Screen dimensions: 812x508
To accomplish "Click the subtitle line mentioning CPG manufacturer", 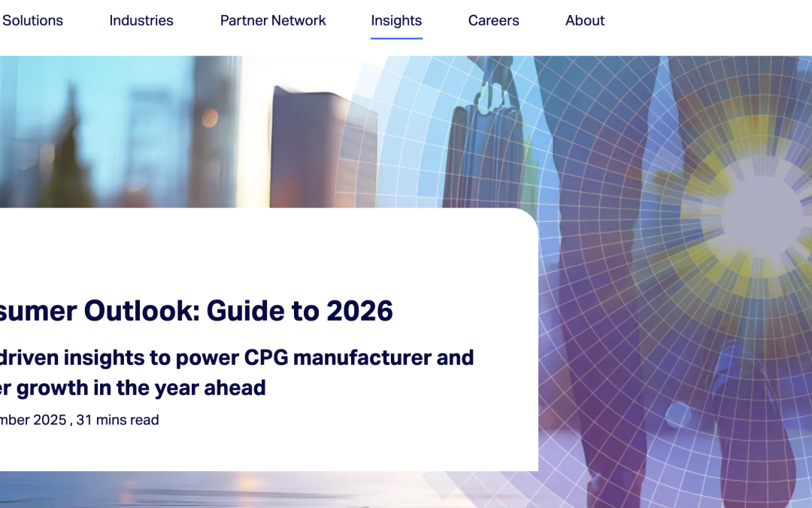I will click(x=237, y=357).
